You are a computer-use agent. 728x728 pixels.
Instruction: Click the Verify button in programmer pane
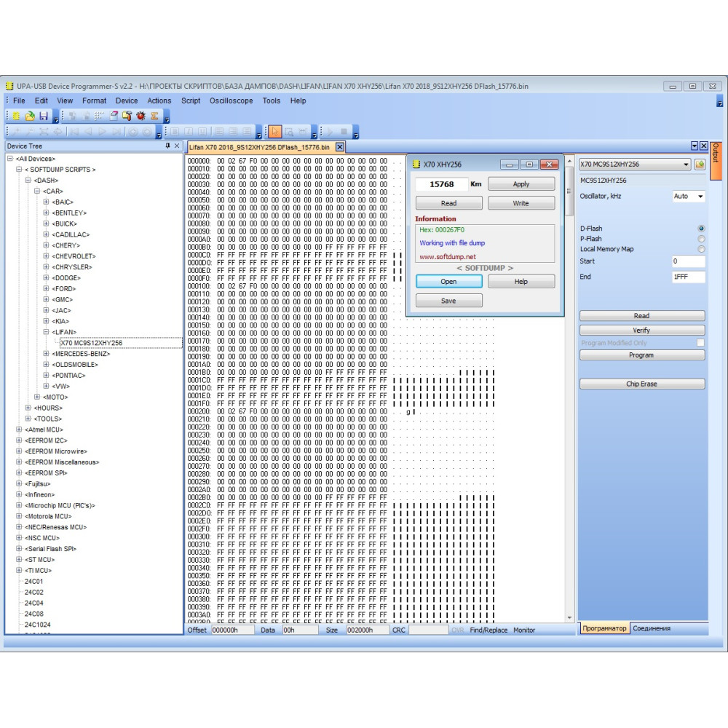click(x=641, y=330)
